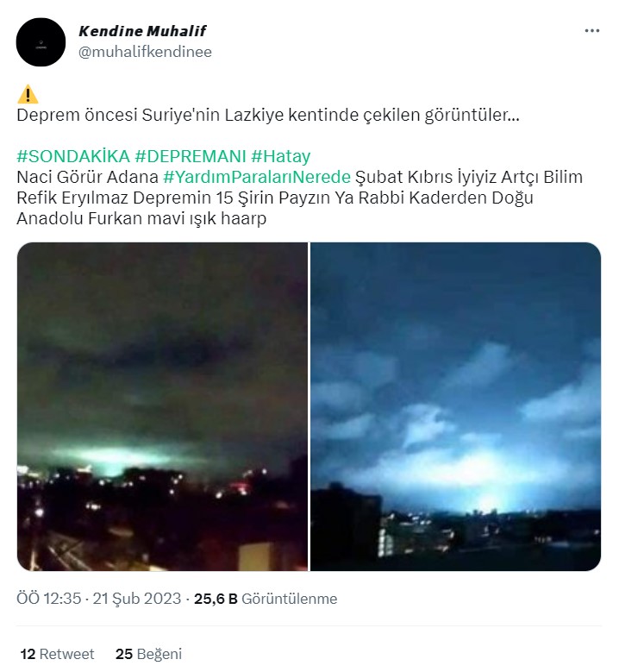
Task: Click the yellow warning emoji in tweet
Action: click(x=28, y=94)
